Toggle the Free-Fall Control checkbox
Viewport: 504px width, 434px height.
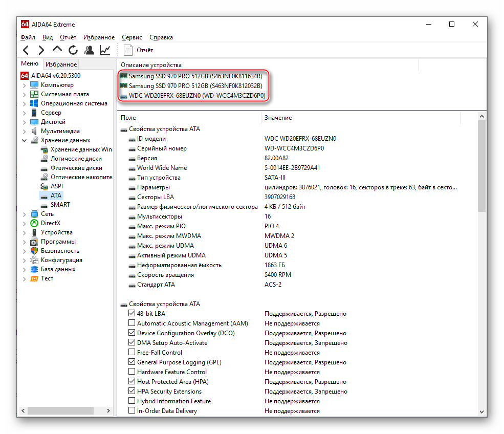(x=132, y=353)
